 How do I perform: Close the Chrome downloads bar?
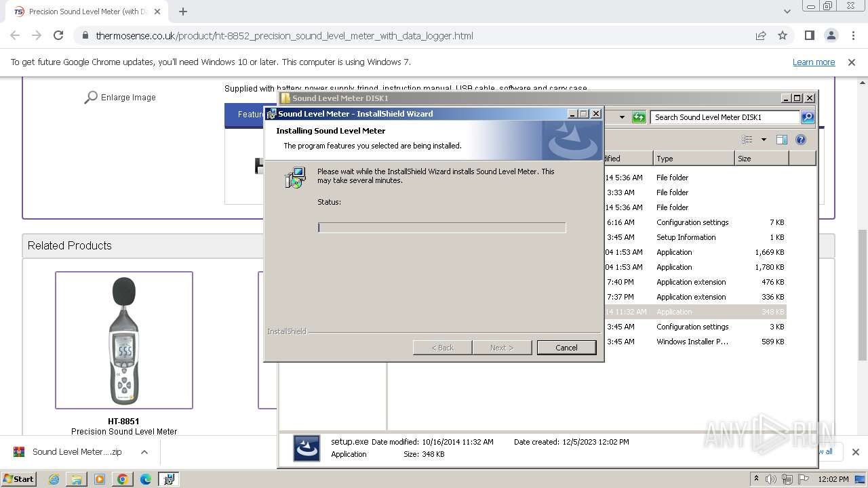[x=855, y=452]
